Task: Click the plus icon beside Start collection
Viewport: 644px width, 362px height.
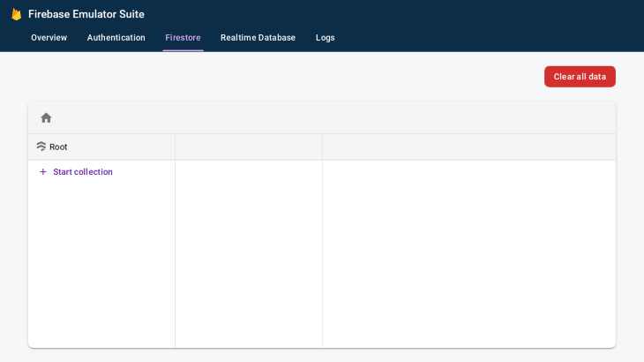Action: point(42,172)
